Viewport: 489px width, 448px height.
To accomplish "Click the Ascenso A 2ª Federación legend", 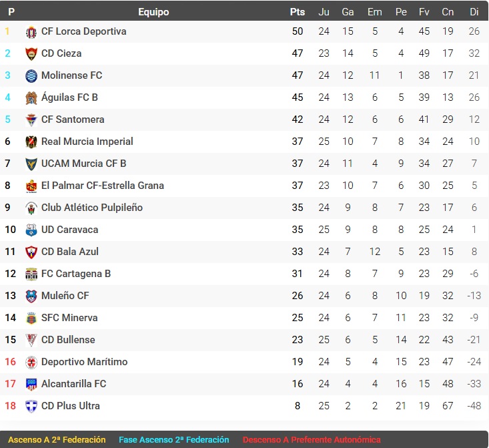I will 57,439.
